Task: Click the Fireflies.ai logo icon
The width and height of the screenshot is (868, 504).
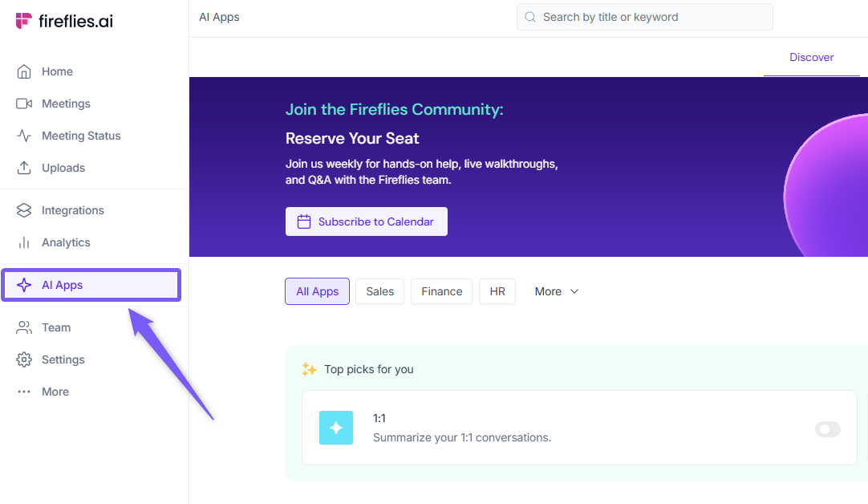Action: point(24,22)
